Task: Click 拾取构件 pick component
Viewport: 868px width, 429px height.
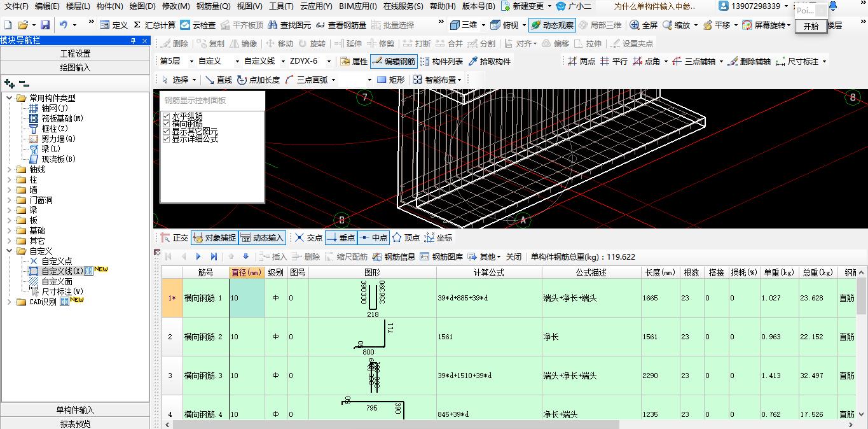Action: coord(489,61)
